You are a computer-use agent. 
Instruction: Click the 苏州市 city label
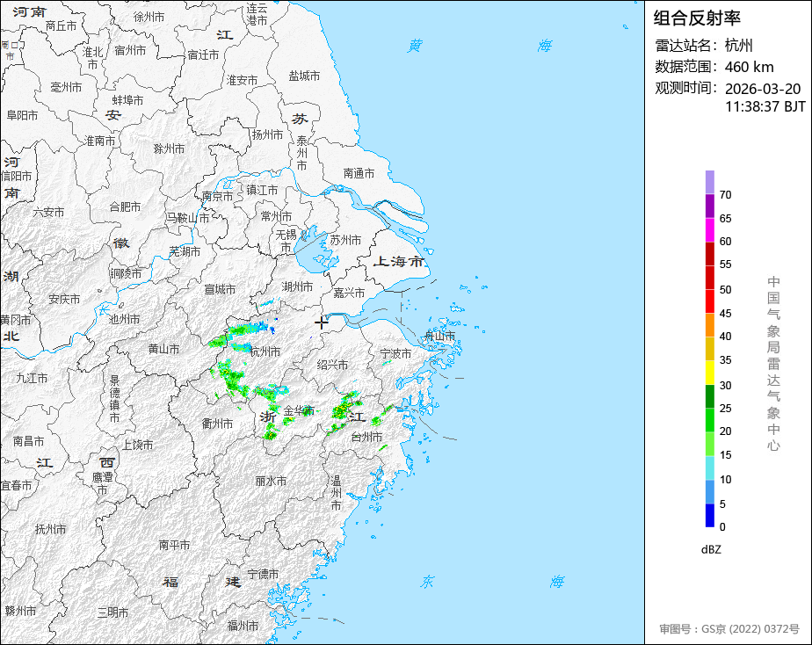pyautogui.click(x=345, y=240)
